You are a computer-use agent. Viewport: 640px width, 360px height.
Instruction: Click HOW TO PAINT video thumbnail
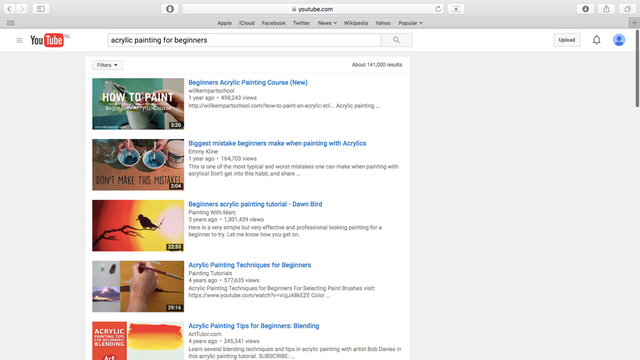138,104
